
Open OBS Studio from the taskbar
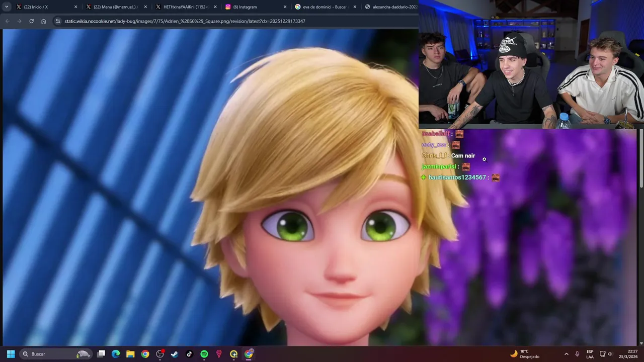[x=160, y=354]
